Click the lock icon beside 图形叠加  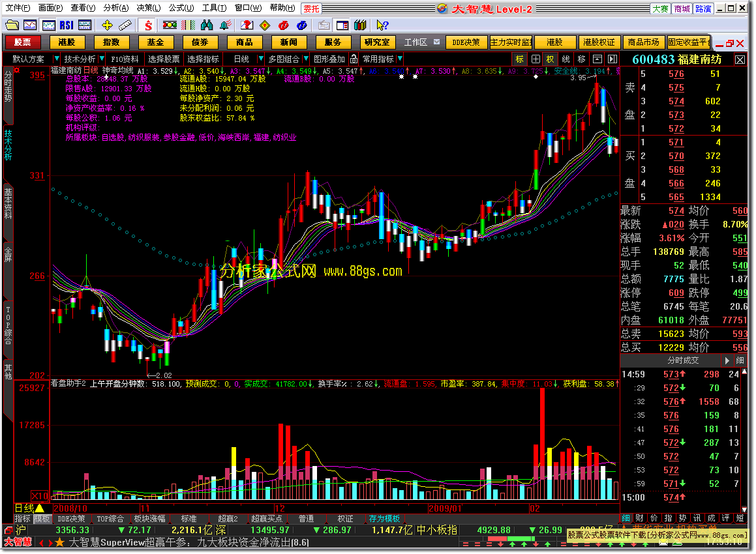tap(354, 59)
